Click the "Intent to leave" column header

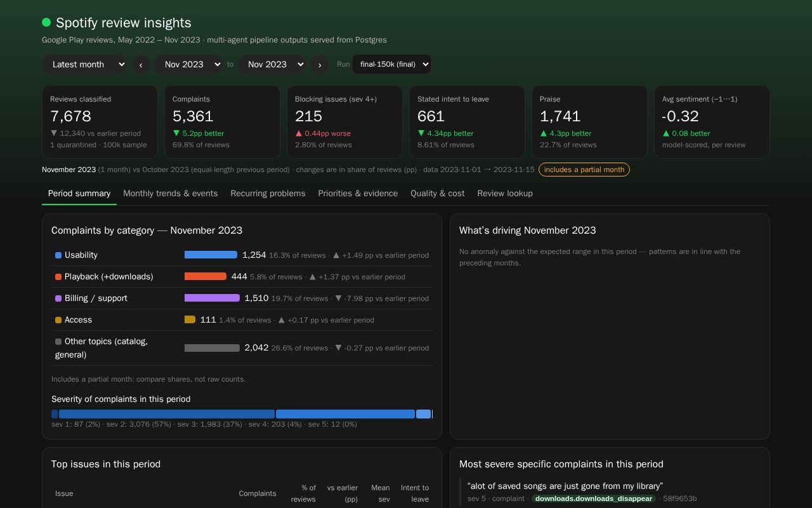[415, 493]
